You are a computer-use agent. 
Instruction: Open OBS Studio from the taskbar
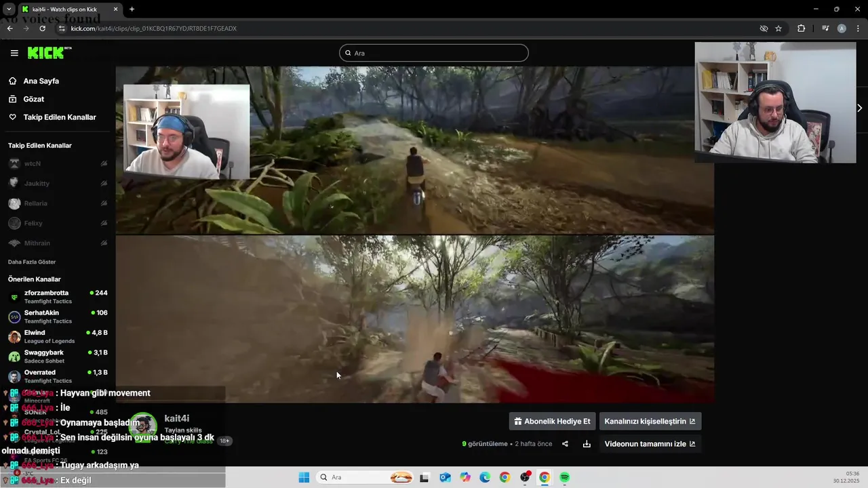[x=525, y=477]
